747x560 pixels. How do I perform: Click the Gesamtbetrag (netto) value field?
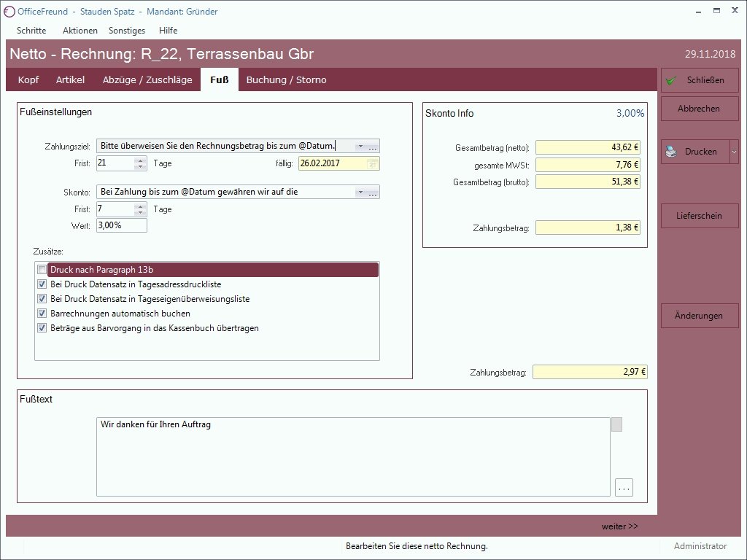coord(588,147)
